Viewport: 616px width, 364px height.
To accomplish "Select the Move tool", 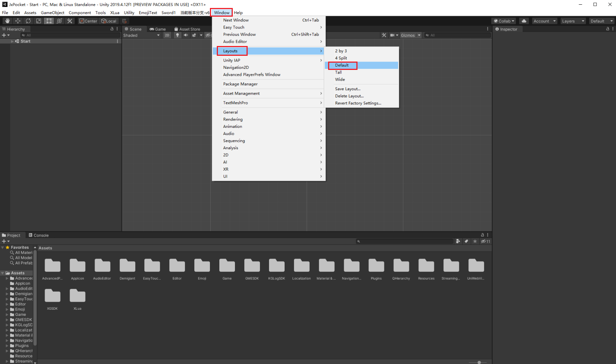I will pyautogui.click(x=18, y=21).
